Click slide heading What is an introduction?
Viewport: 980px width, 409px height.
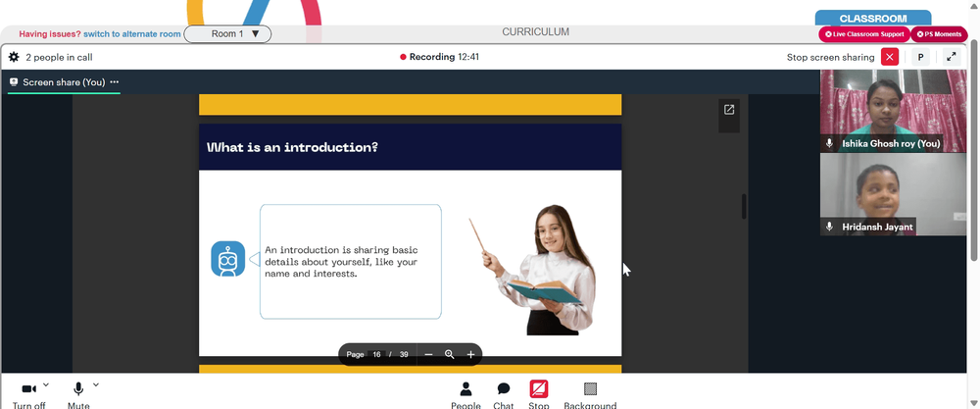point(292,147)
